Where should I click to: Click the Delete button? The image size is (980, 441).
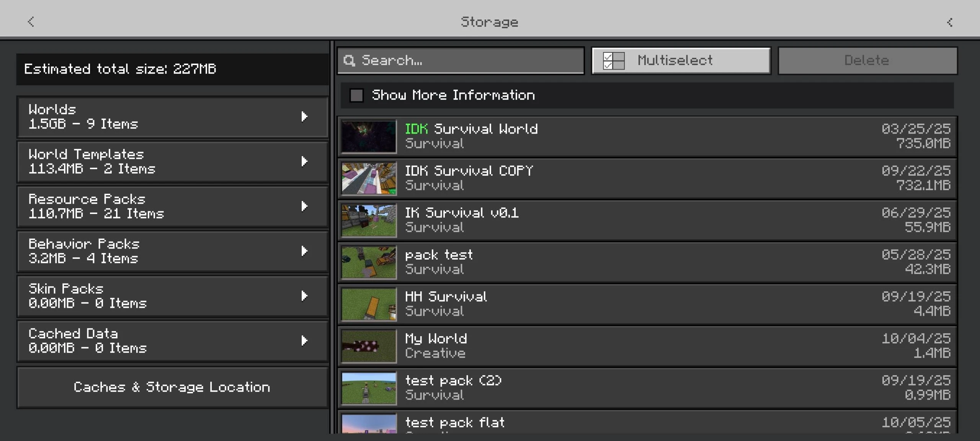point(867,60)
